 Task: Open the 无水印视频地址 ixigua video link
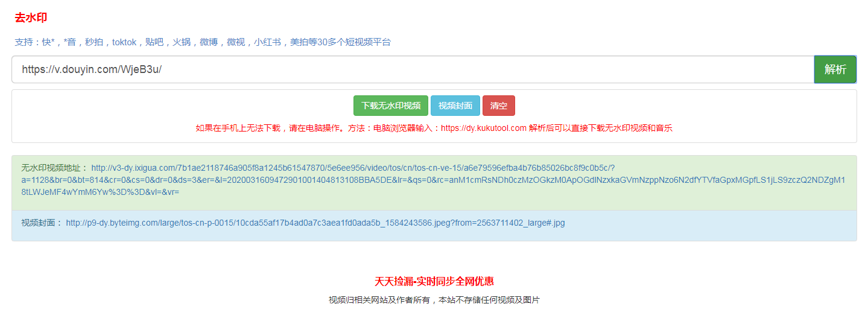(x=433, y=180)
